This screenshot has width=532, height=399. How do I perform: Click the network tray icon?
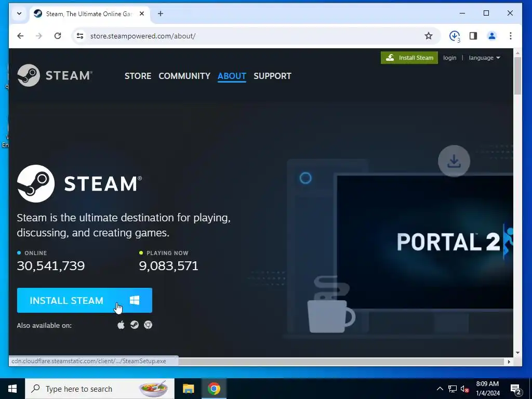click(453, 389)
